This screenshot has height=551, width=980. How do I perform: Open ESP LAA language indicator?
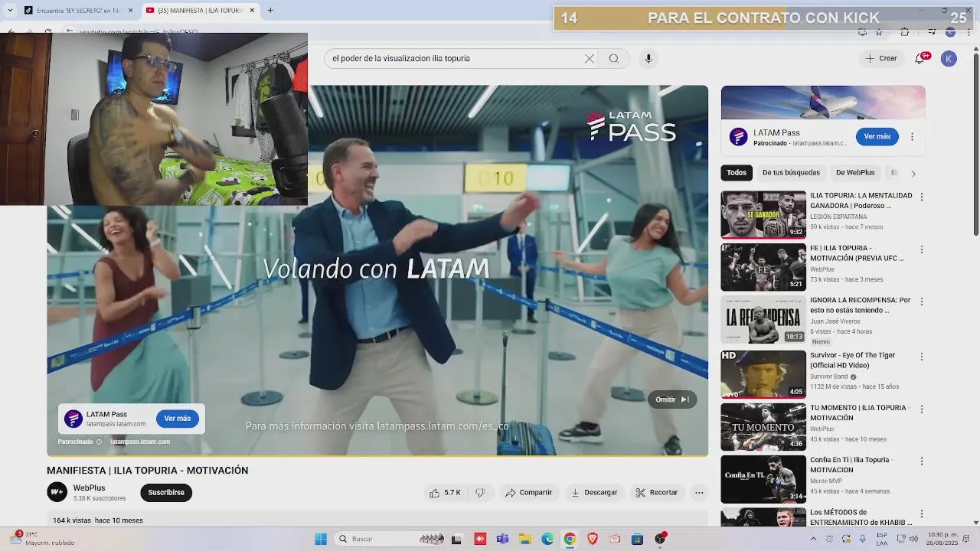(x=882, y=539)
